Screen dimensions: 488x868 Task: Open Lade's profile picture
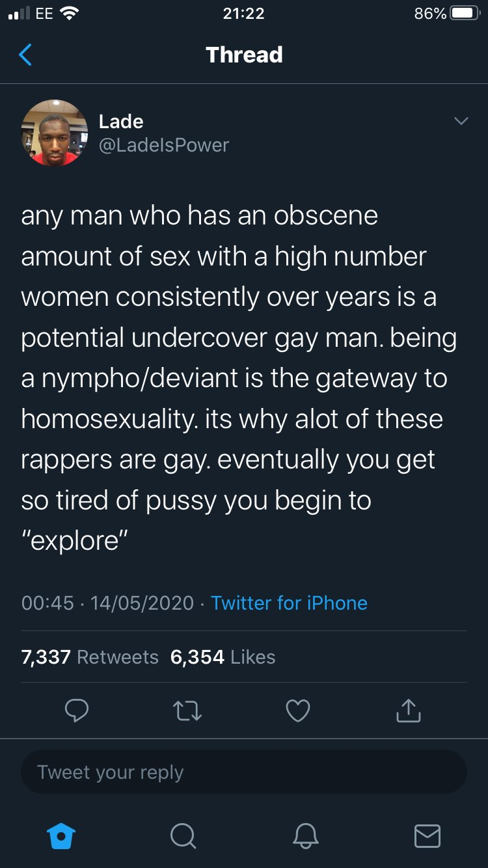(55, 133)
